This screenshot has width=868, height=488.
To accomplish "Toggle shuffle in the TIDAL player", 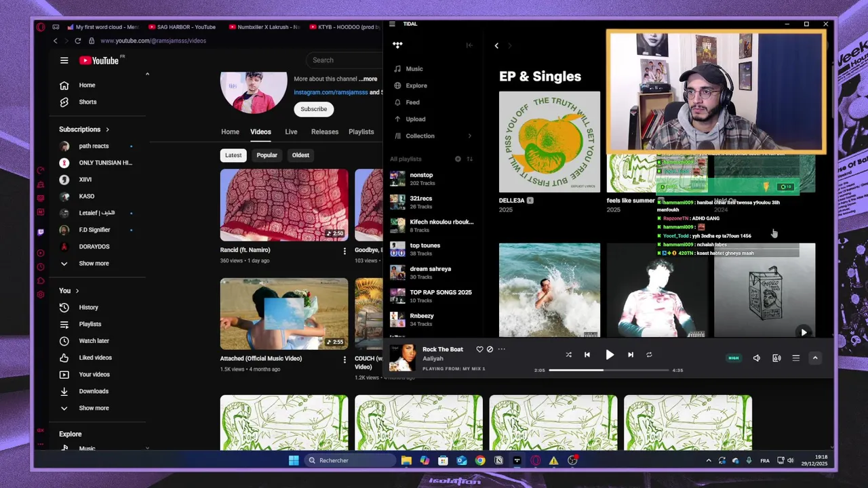I will click(568, 354).
